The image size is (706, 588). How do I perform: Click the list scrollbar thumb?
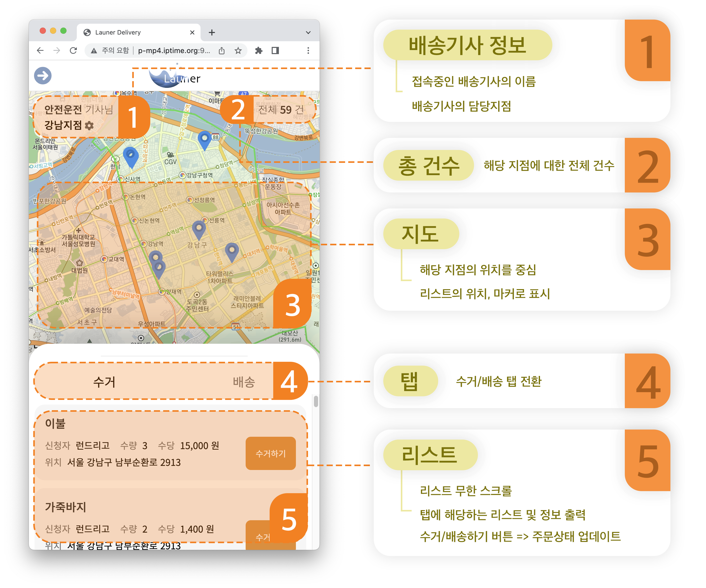point(316,401)
